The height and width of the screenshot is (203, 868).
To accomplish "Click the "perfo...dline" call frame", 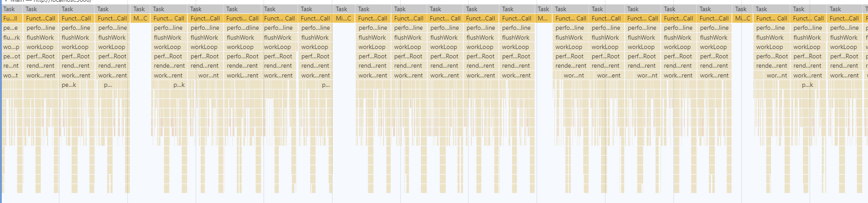I will coord(242,28).
